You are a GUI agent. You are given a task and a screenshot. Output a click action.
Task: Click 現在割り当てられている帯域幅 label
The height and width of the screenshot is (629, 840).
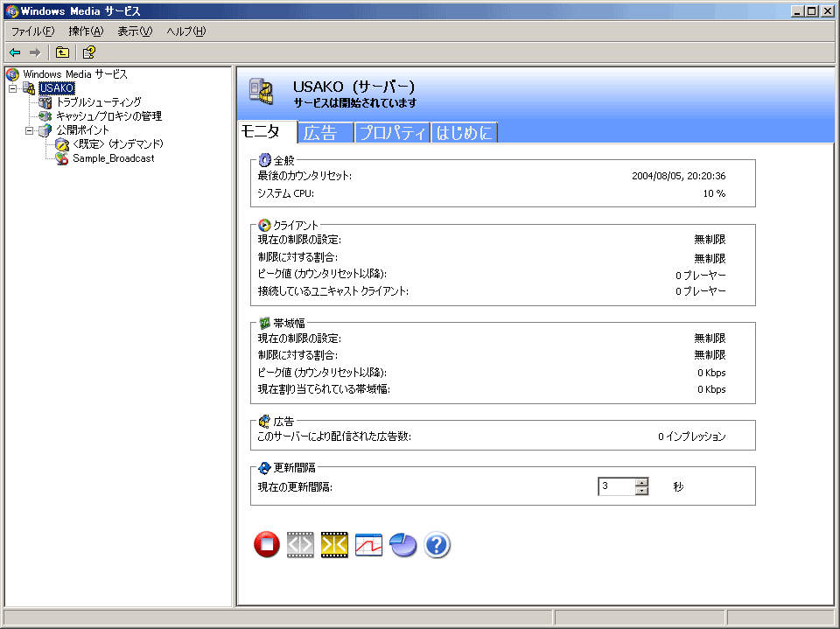pyautogui.click(x=324, y=389)
